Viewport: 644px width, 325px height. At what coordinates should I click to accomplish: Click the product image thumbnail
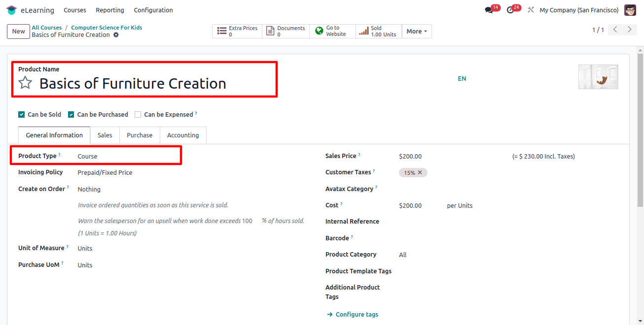click(598, 77)
